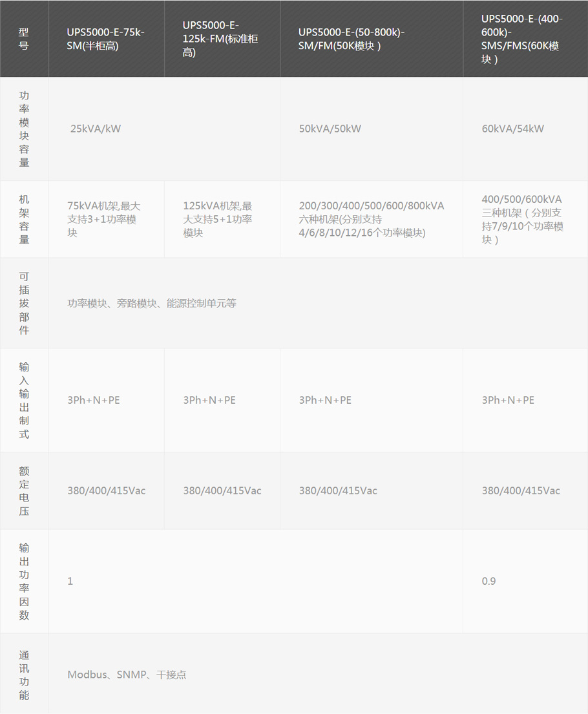Click the 50kVA/50kW value
This screenshot has height=714, width=588.
[330, 129]
